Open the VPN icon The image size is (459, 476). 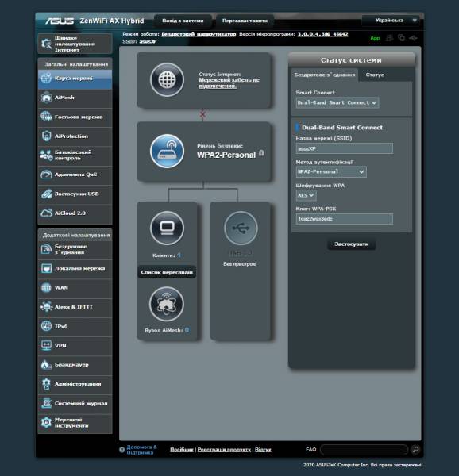point(47,345)
